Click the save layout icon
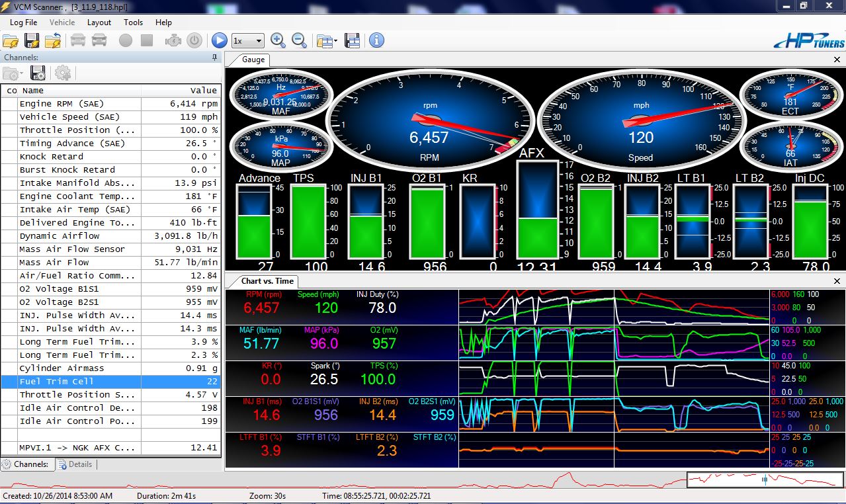 (x=352, y=40)
